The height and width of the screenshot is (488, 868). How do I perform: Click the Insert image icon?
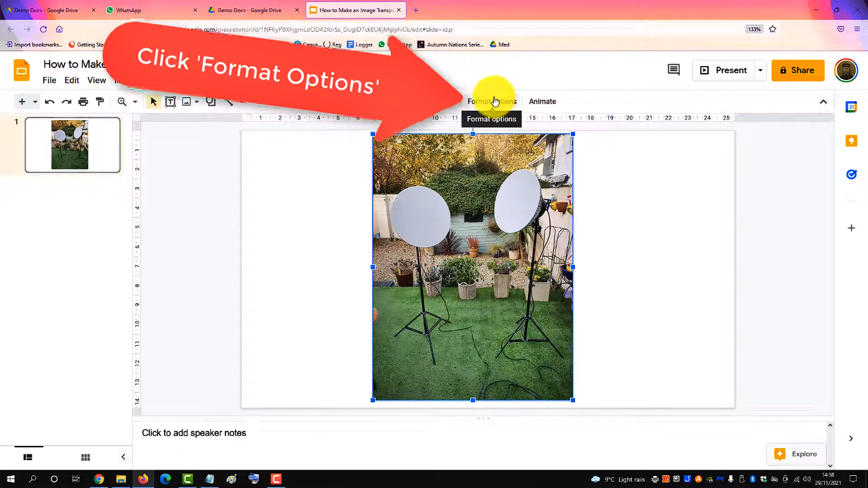(x=186, y=102)
